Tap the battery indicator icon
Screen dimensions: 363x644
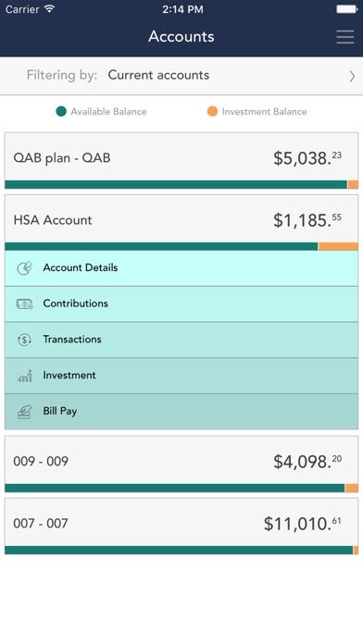(347, 9)
